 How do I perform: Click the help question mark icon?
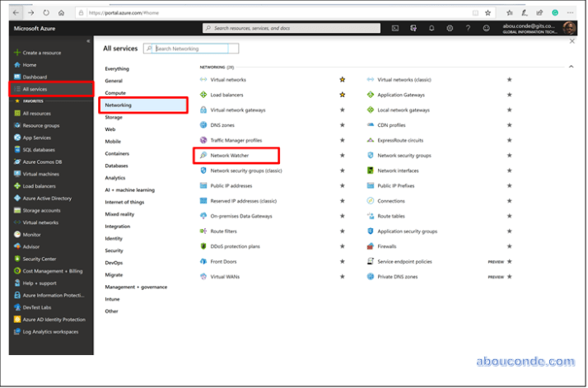(x=468, y=28)
